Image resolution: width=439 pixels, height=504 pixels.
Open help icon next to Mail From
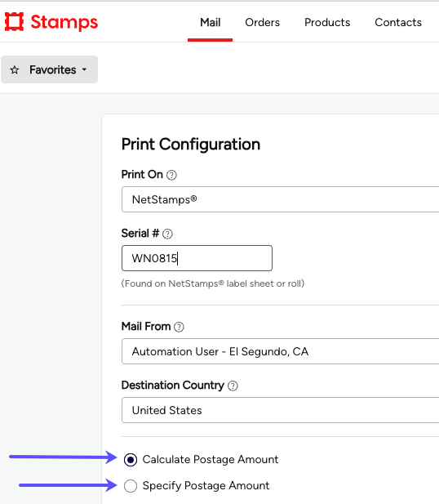coord(179,327)
